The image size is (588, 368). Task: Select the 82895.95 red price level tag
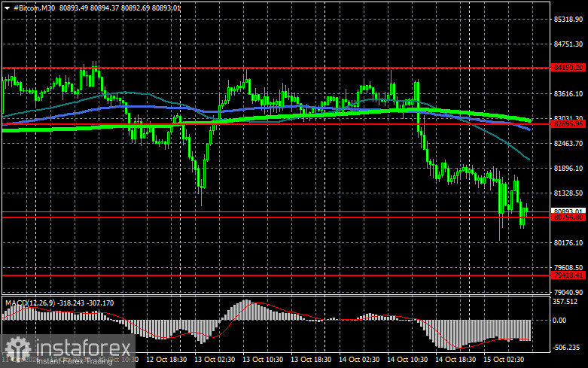568,124
